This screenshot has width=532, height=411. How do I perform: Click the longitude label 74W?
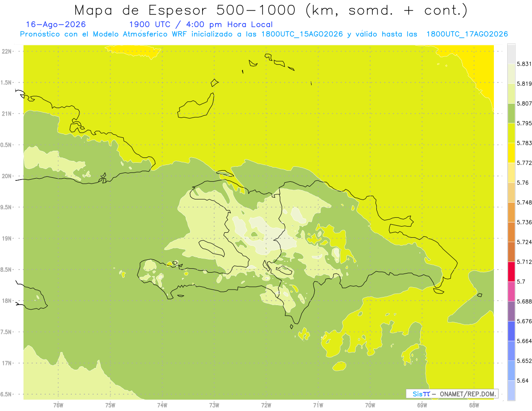coord(162,405)
